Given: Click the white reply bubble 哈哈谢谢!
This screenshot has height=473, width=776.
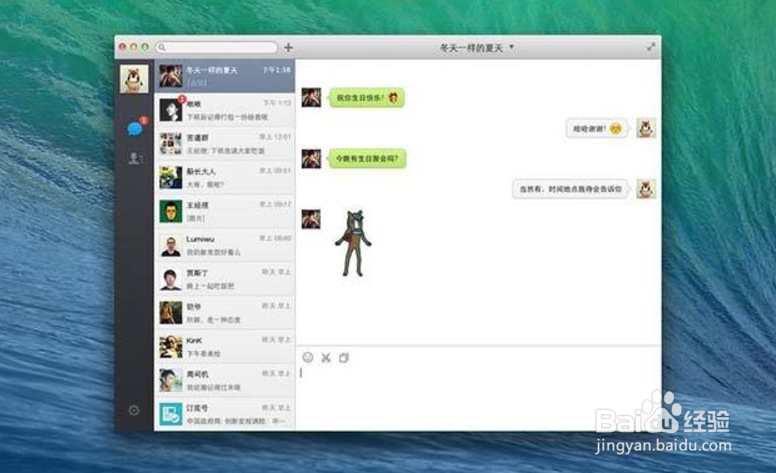Looking at the screenshot, I should [597, 128].
